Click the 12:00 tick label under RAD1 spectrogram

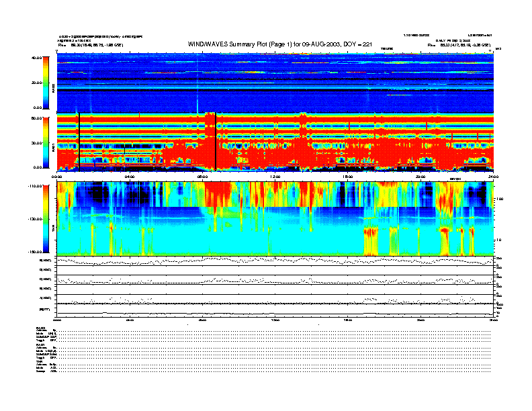tap(275, 177)
